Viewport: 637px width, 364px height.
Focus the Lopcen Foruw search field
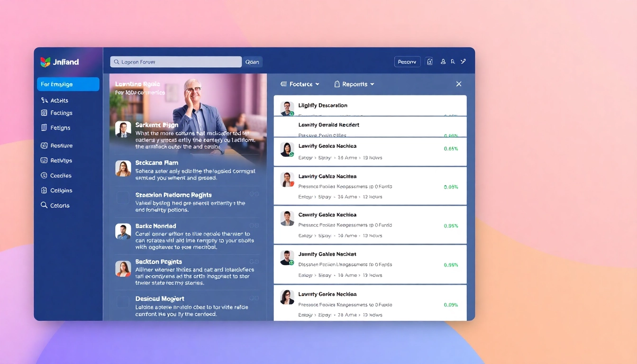176,62
